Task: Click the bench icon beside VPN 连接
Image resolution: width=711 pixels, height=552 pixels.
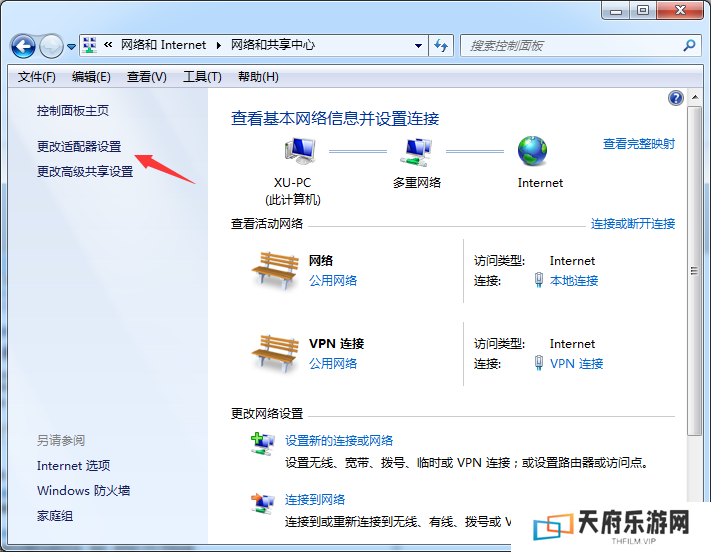Action: click(x=276, y=353)
